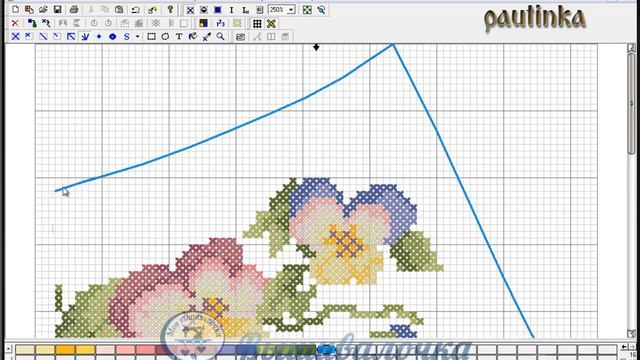Image resolution: width=640 pixels, height=360 pixels.
Task: Toggle solid blue block view mode
Action: point(218,9)
